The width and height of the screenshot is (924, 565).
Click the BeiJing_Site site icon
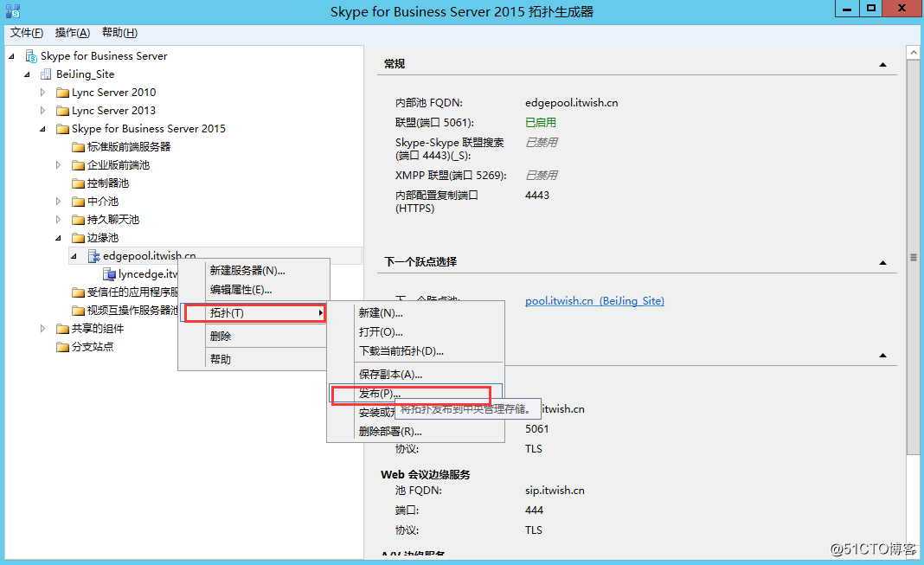(45, 74)
